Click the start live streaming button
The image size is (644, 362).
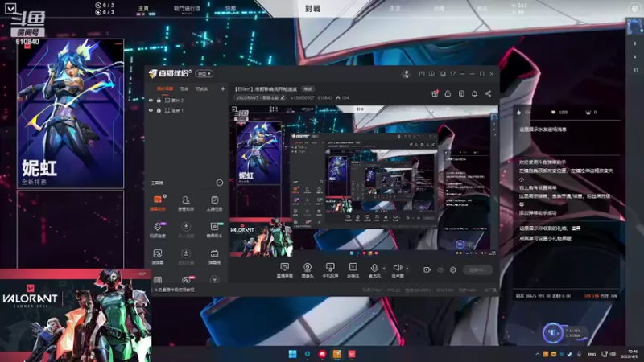point(477,269)
